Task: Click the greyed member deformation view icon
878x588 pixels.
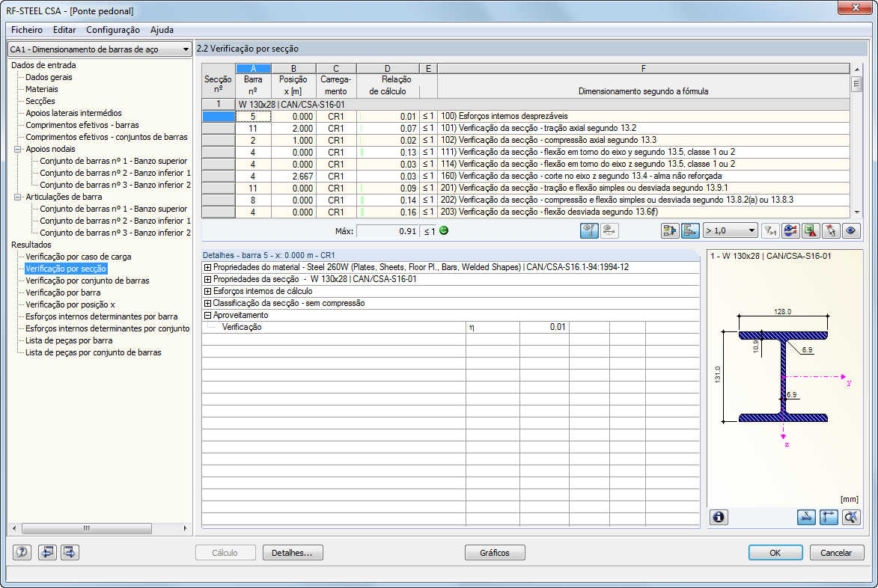Action: point(609,230)
